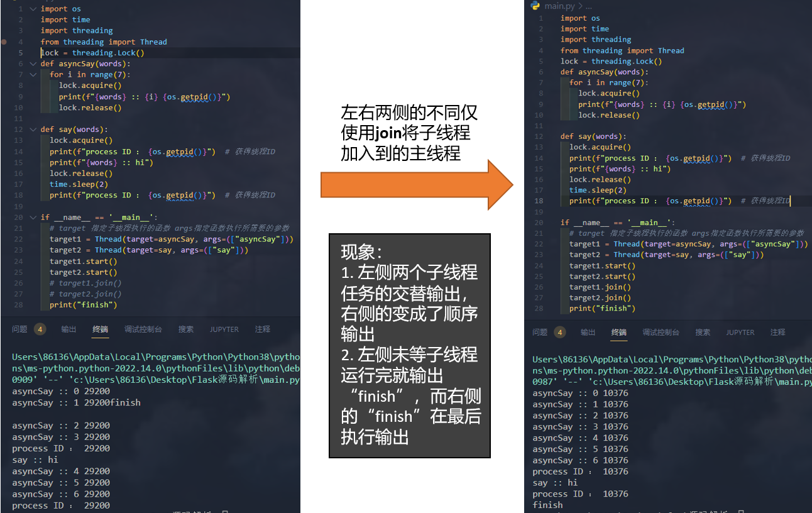The height and width of the screenshot is (513, 812).
Task: Click 'target2.join()' code line in right editor
Action: (x=600, y=297)
